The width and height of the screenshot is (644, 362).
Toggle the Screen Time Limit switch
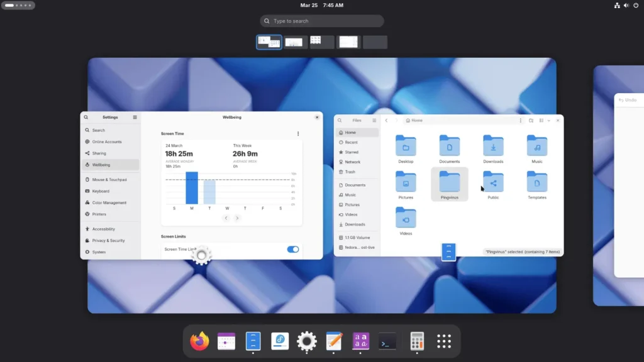point(293,250)
